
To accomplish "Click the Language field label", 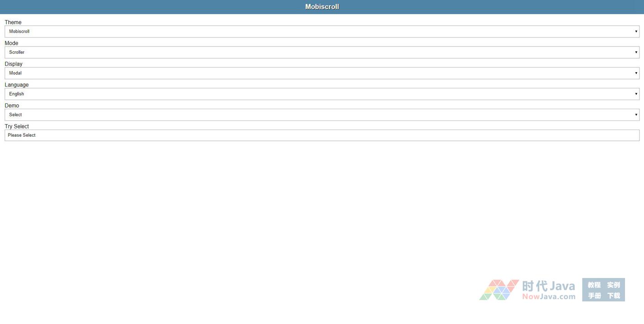I will click(x=17, y=84).
